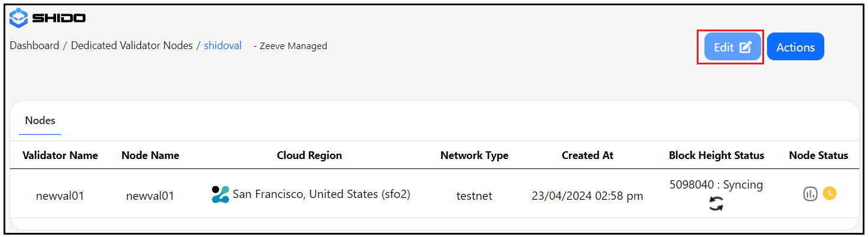Switch to the Nodes tab

coord(40,121)
